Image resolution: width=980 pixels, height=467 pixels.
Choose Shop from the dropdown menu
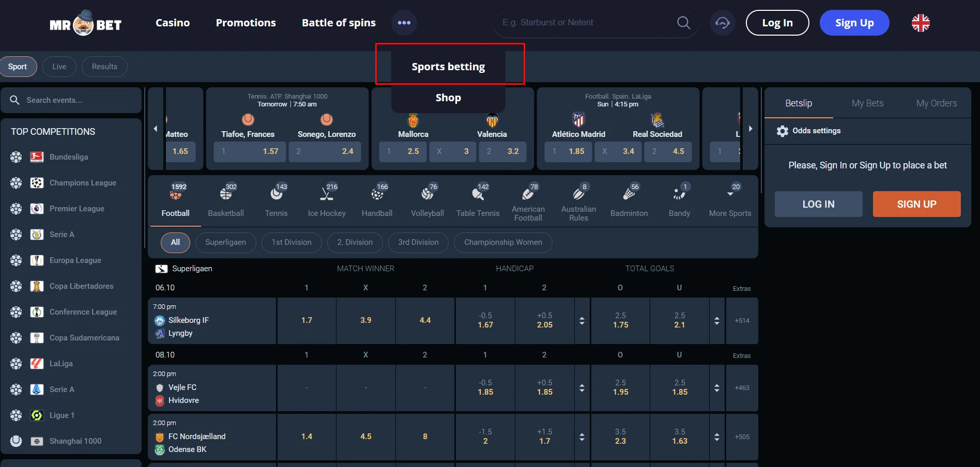pyautogui.click(x=448, y=98)
